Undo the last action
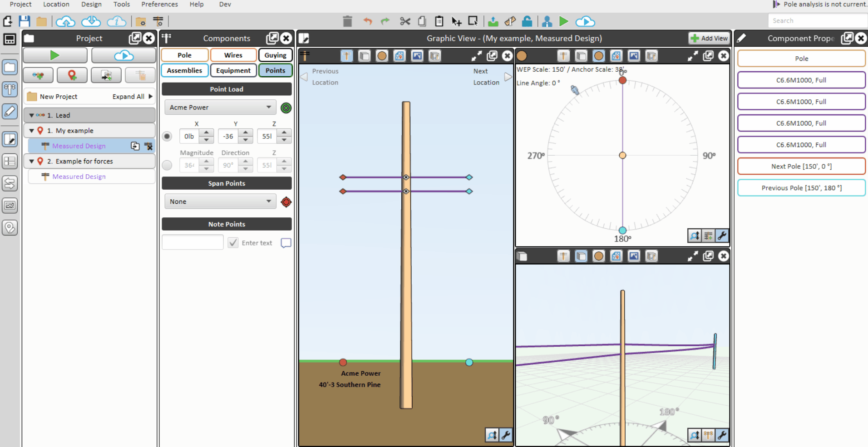This screenshot has height=447, width=868. coord(367,21)
